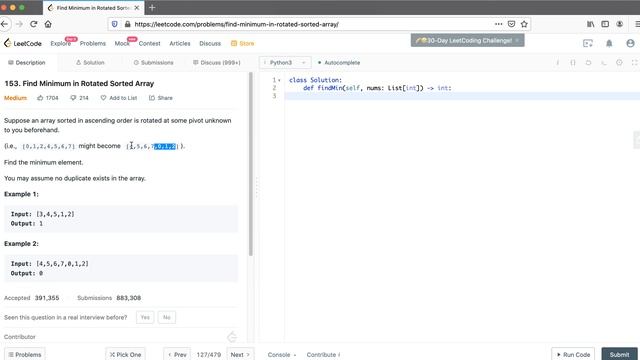Collapse code fold arrow on line 1
Viewport: 640px width, 360px height.
(x=279, y=80)
